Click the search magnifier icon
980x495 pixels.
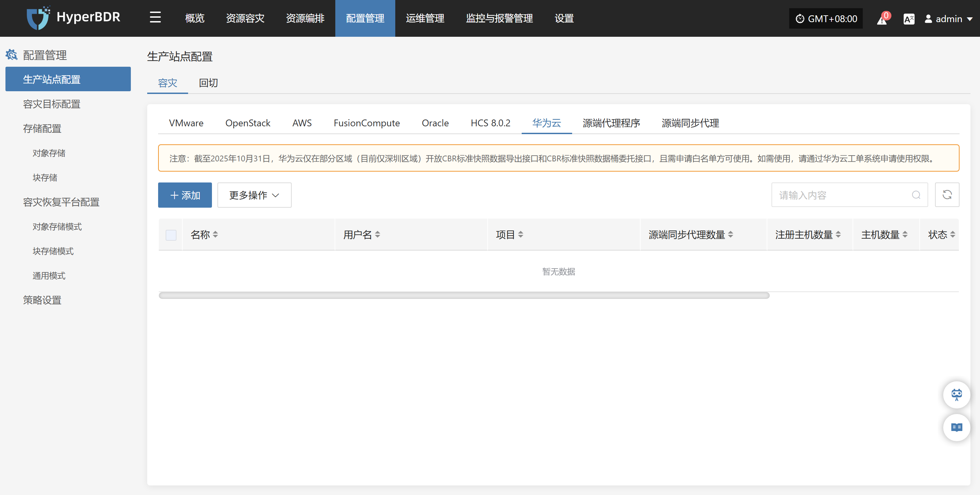(916, 195)
